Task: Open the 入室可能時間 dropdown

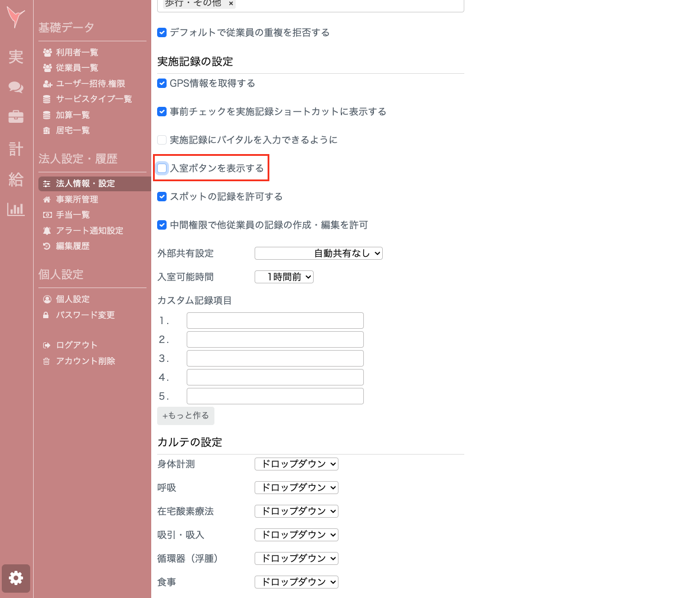Action: [x=284, y=276]
